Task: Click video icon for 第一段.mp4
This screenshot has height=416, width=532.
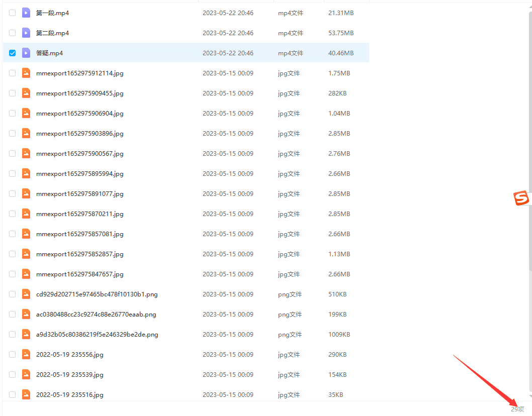Action: [26, 13]
